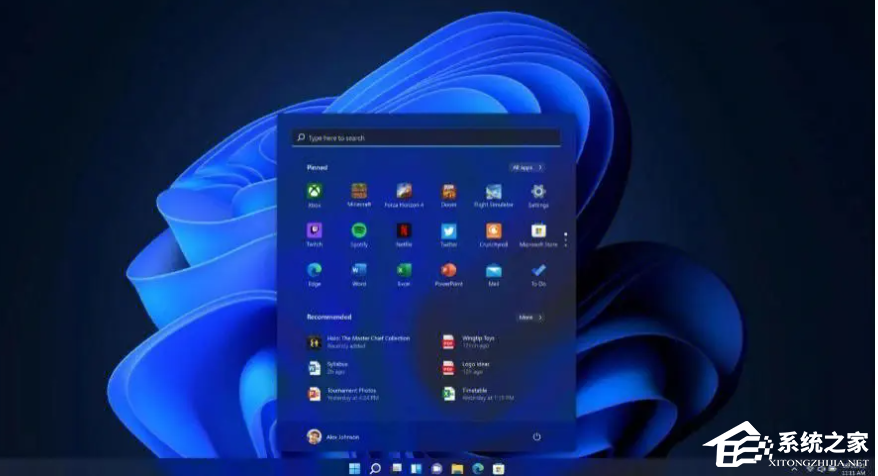Screen dimensions: 878x476
Task: Click the Windows Start button in taskbar
Action: pos(353,468)
